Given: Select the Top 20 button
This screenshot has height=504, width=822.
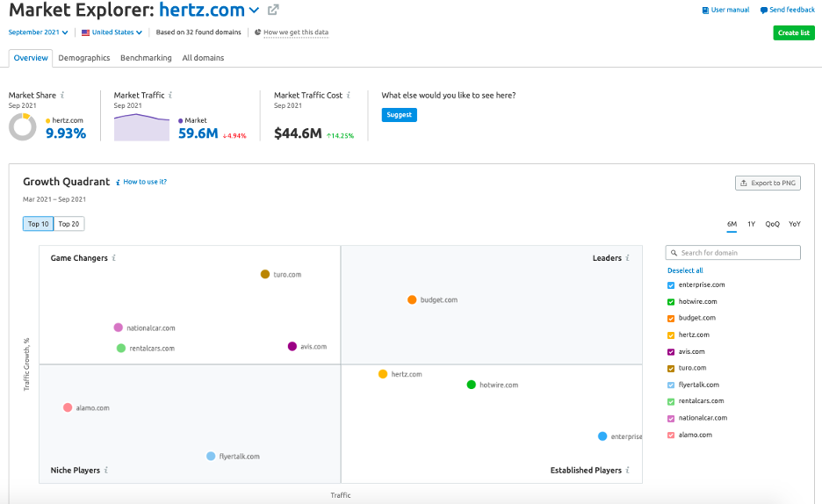Looking at the screenshot, I should [68, 224].
